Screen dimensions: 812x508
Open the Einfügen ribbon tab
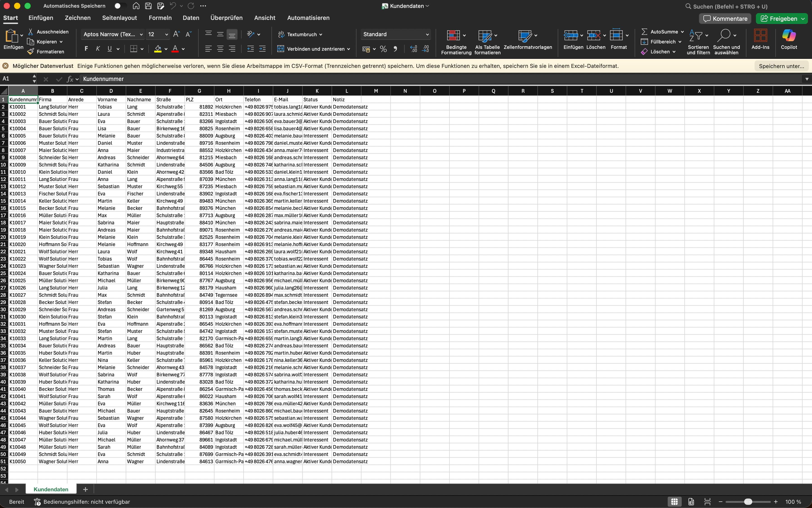click(x=41, y=18)
